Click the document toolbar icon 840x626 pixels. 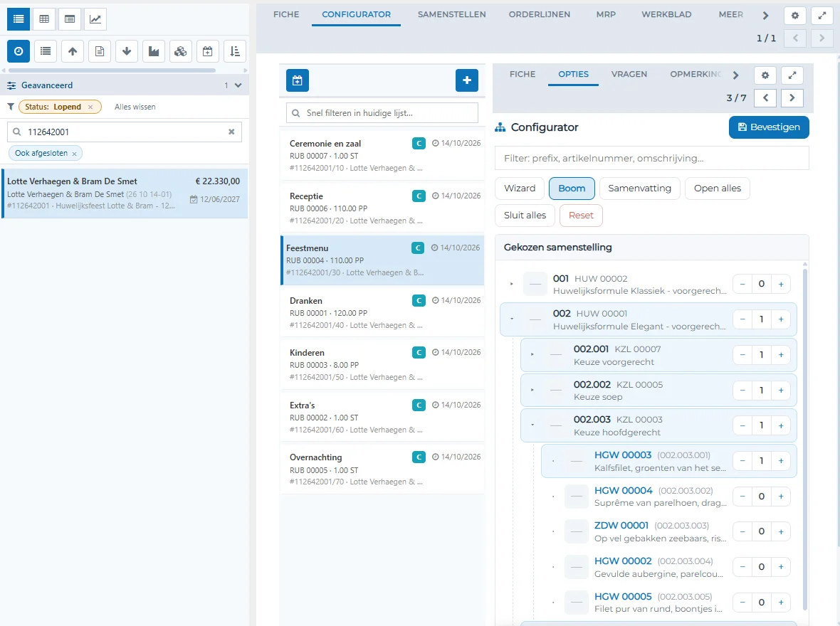point(100,51)
